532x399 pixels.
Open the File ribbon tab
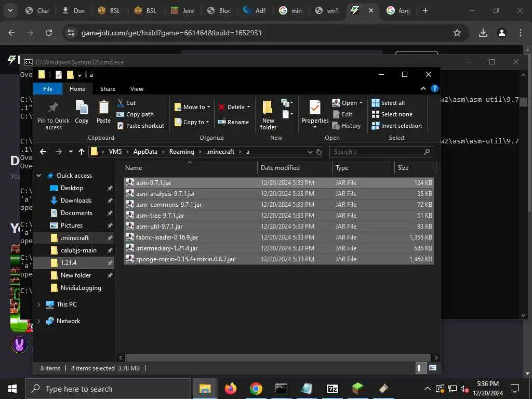[48, 89]
